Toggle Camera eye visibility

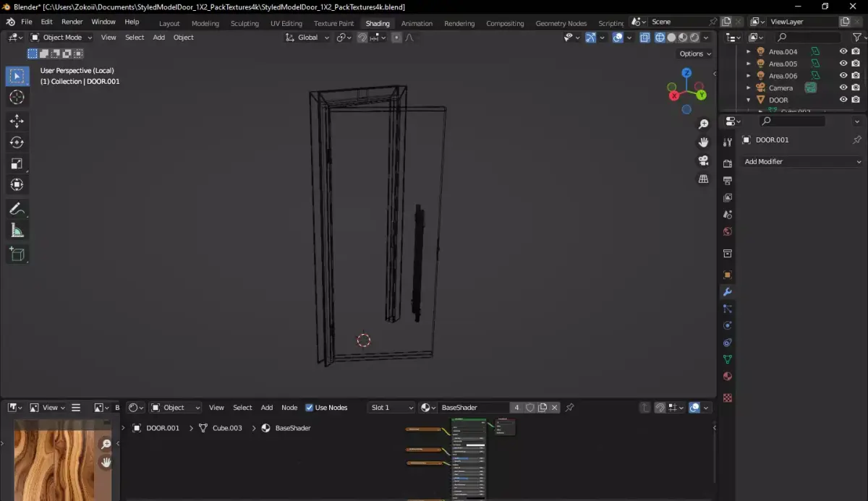(x=843, y=87)
